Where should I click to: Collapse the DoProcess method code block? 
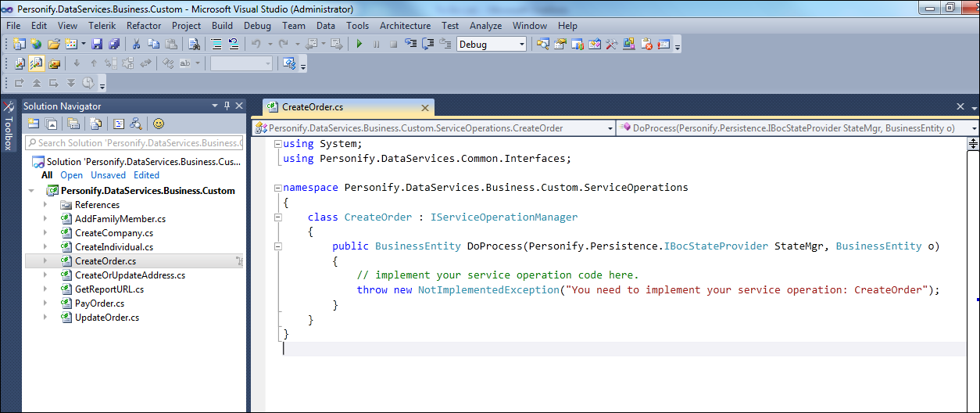pyautogui.click(x=278, y=246)
